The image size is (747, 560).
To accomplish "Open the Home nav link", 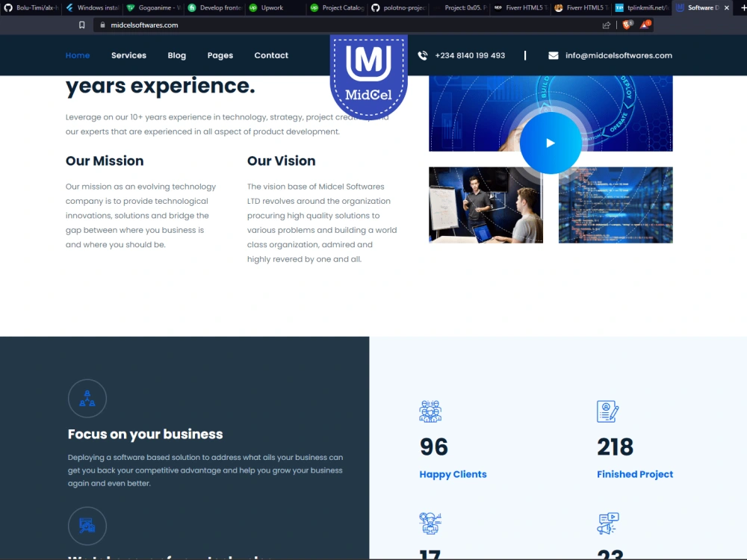I will 78,55.
